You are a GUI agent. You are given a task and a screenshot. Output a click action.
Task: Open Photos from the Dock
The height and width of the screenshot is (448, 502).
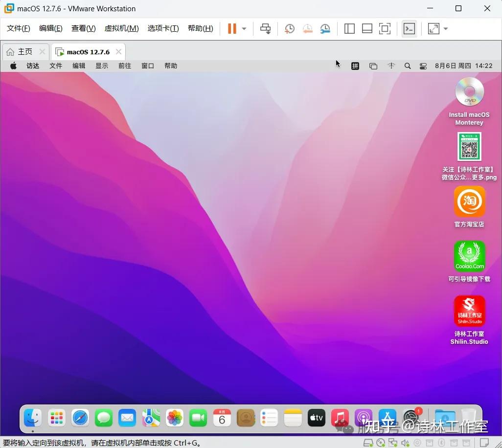175,418
